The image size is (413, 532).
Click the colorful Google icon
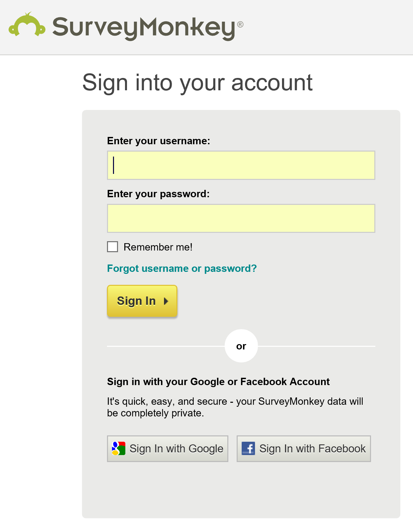[x=119, y=448]
